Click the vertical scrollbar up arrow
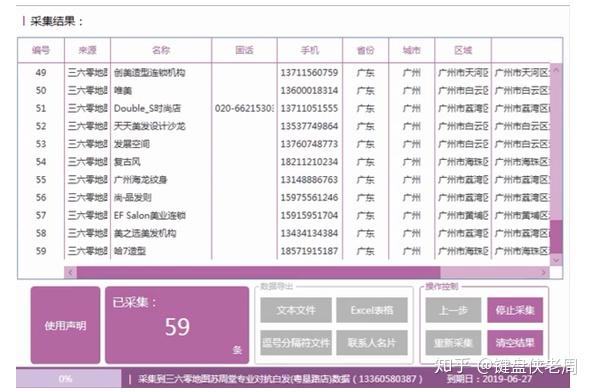Image resolution: width=594 pixels, height=392 pixels. coord(556,70)
